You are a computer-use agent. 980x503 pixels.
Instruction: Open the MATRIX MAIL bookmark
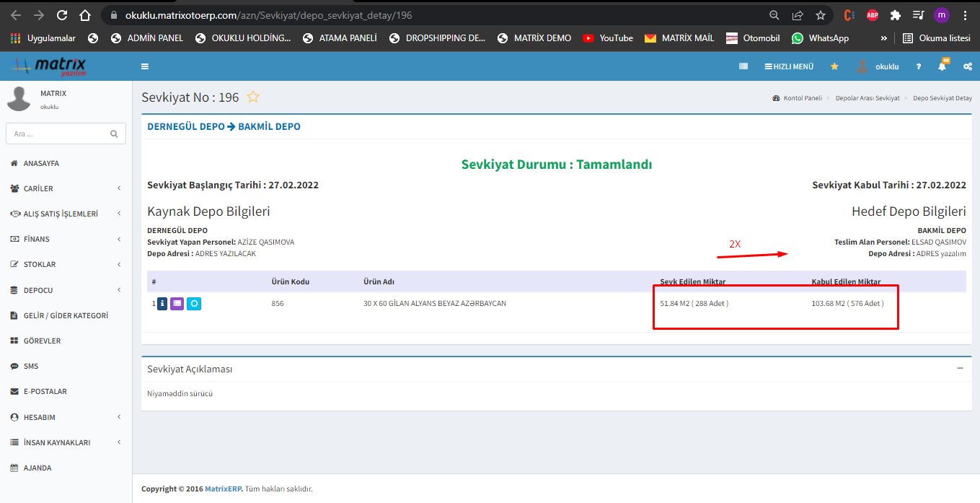pyautogui.click(x=679, y=38)
